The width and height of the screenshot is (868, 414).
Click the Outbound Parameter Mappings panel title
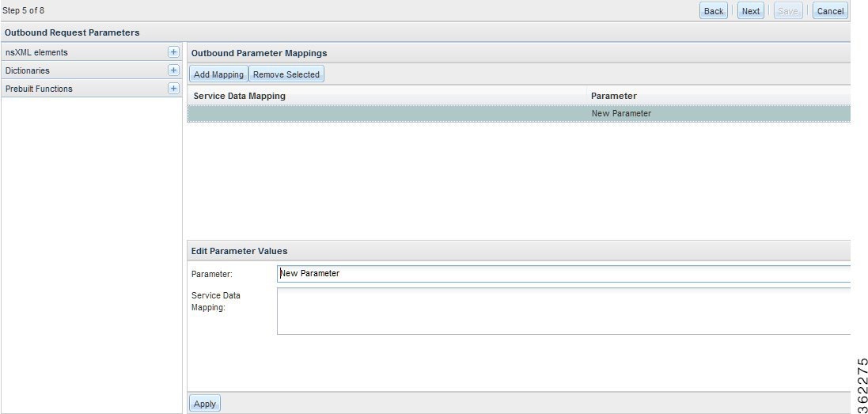[259, 53]
